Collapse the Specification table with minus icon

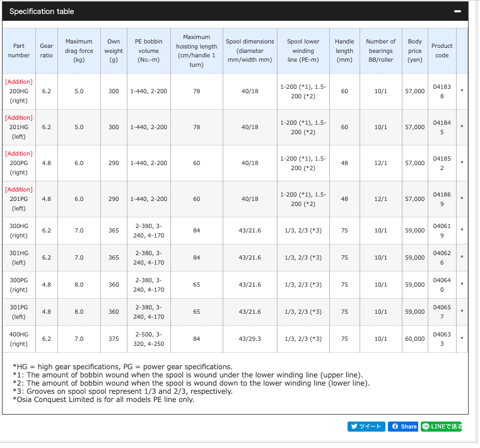(x=457, y=12)
